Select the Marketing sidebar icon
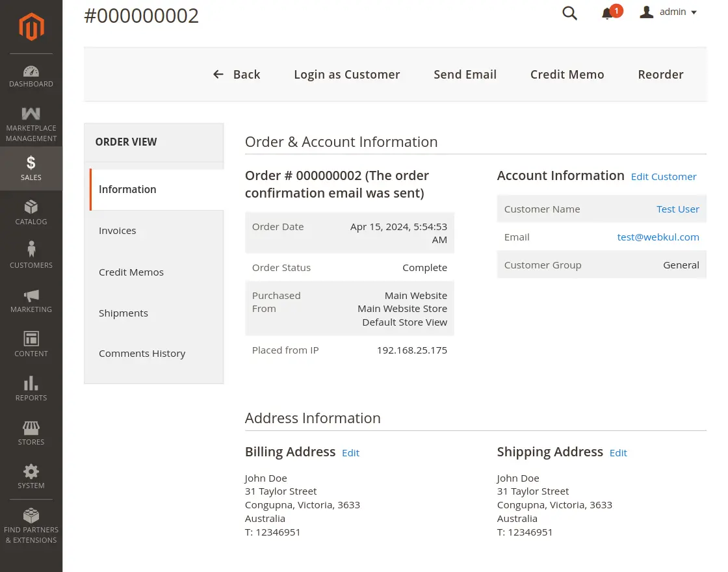 click(31, 300)
